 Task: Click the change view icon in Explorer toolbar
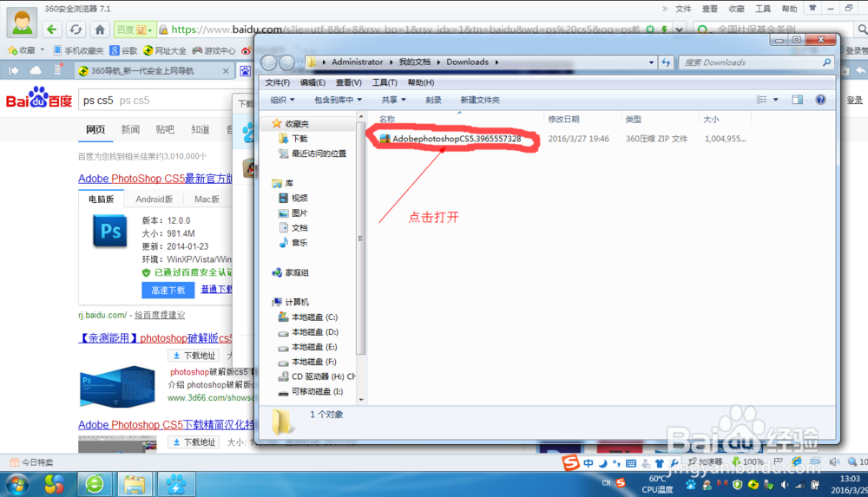pos(762,100)
